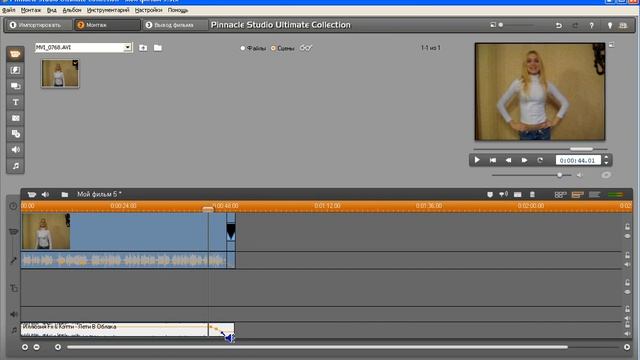Open the Помощь menu
This screenshot has height=360, width=640.
coord(178,10)
